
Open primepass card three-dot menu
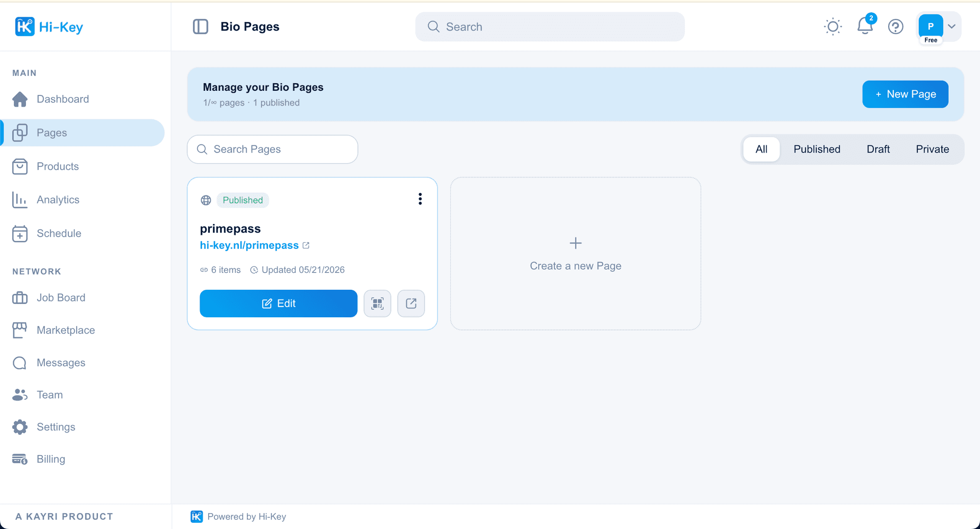tap(420, 199)
